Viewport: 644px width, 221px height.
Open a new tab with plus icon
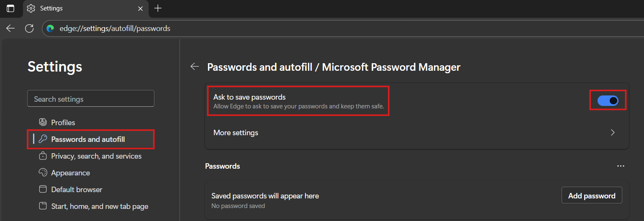(x=158, y=8)
